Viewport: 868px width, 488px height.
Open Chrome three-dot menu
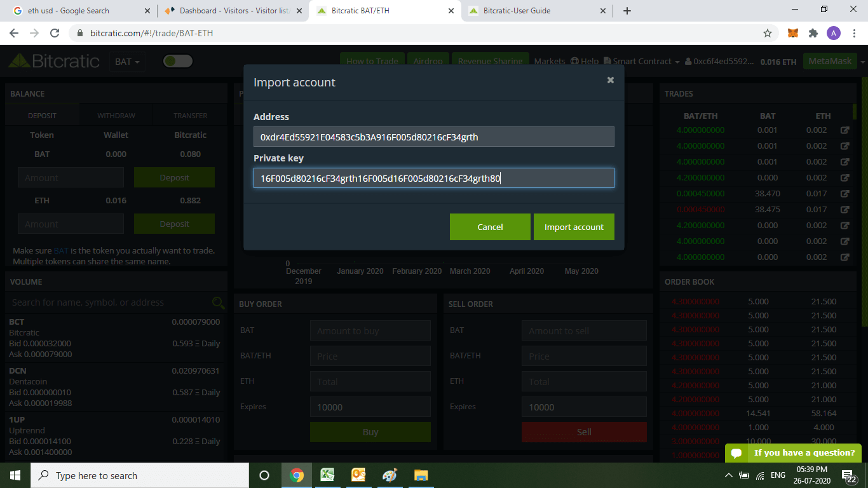click(853, 33)
